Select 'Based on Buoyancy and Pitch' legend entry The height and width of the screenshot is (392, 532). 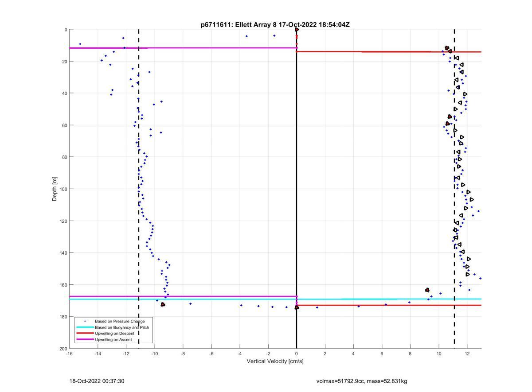pyautogui.click(x=122, y=327)
